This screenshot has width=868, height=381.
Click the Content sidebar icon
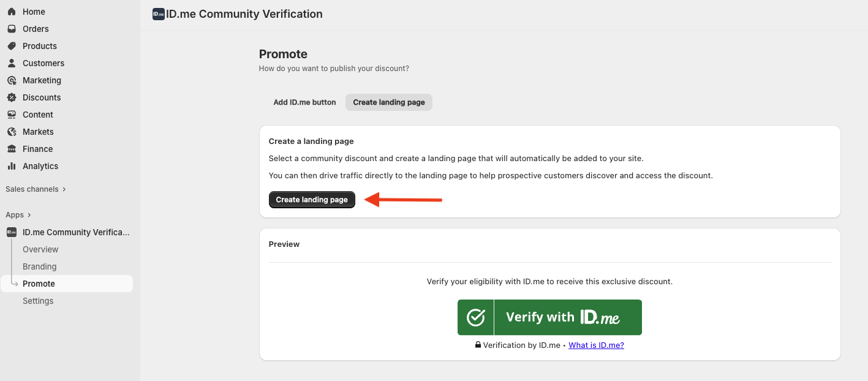pyautogui.click(x=12, y=115)
